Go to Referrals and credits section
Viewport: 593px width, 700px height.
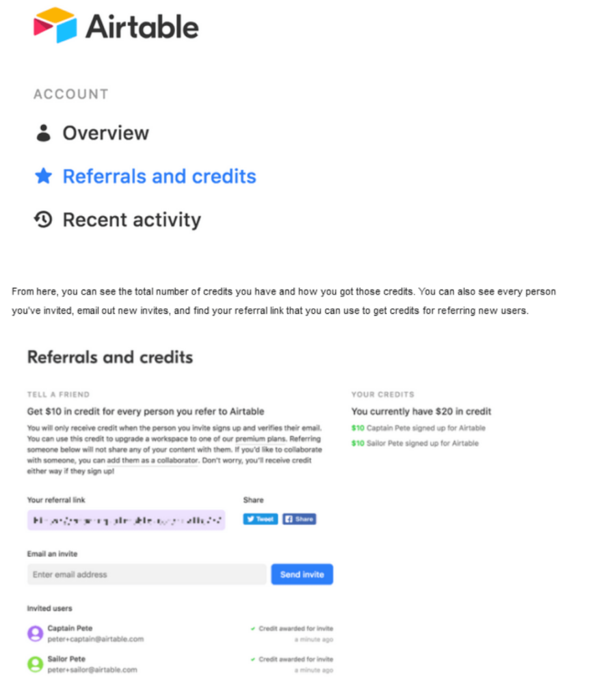[159, 176]
